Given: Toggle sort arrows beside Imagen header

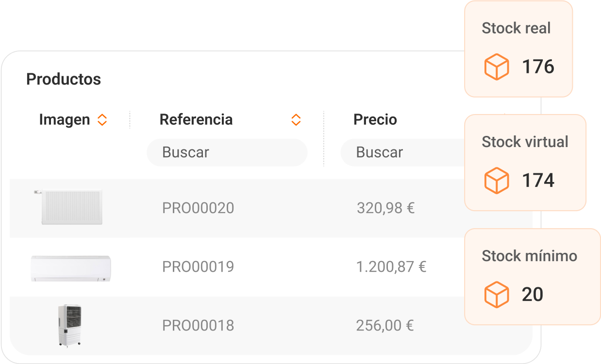Looking at the screenshot, I should pyautogui.click(x=102, y=120).
